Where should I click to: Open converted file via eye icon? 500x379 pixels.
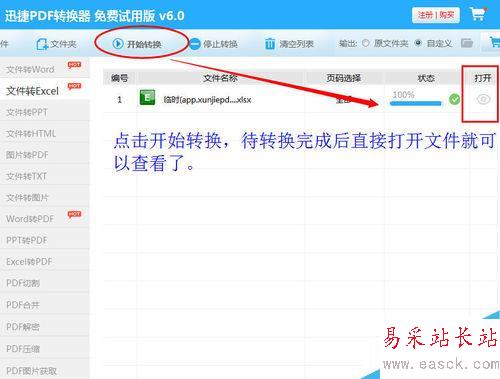[x=483, y=99]
